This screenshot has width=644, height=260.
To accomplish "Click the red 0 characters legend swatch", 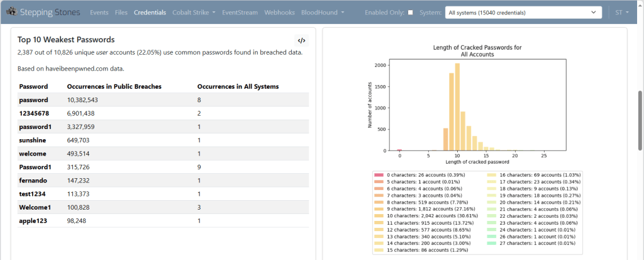I will click(x=379, y=174).
